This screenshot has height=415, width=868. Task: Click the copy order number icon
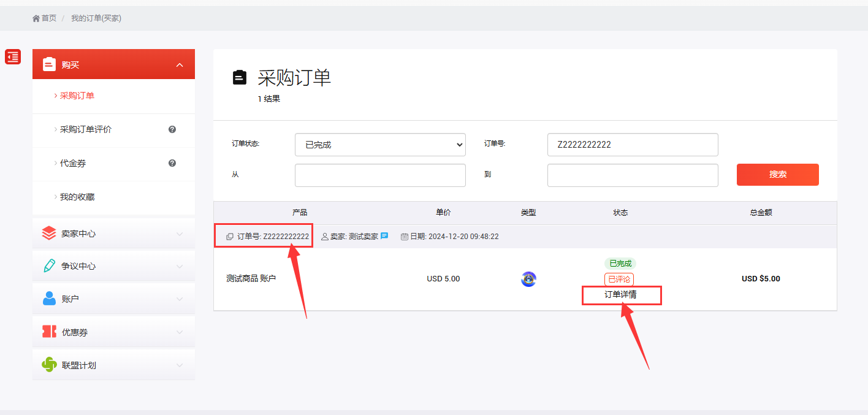[x=230, y=237]
